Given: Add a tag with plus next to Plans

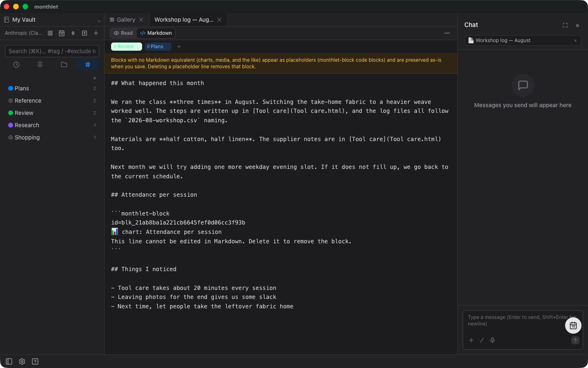Looking at the screenshot, I should point(179,47).
